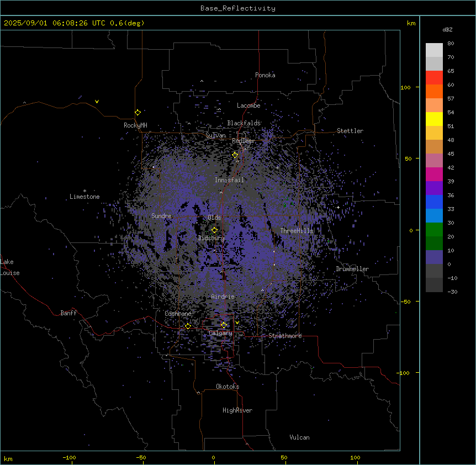Screen dimensions: 476x465
Task: Click the Blackfalds label
Action: click(244, 123)
